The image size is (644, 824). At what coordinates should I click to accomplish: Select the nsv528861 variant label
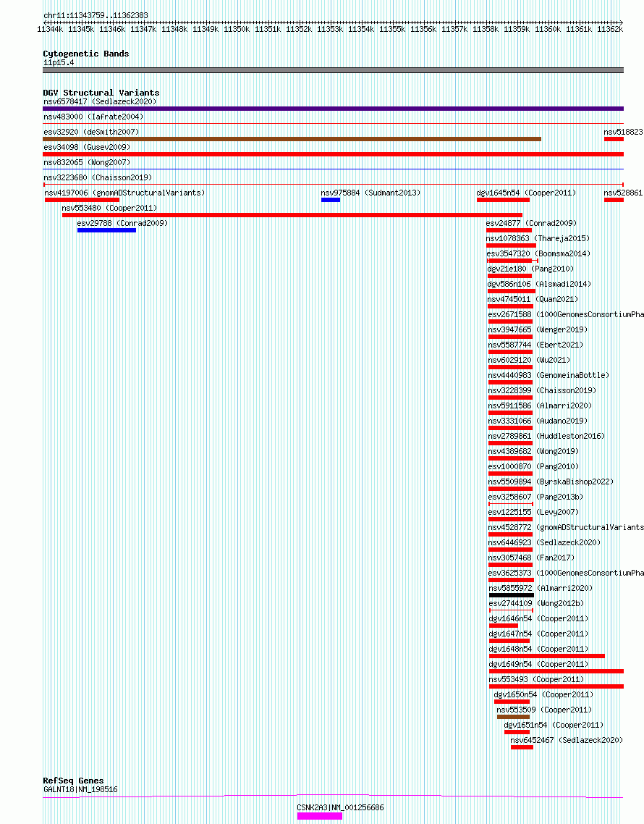point(623,193)
